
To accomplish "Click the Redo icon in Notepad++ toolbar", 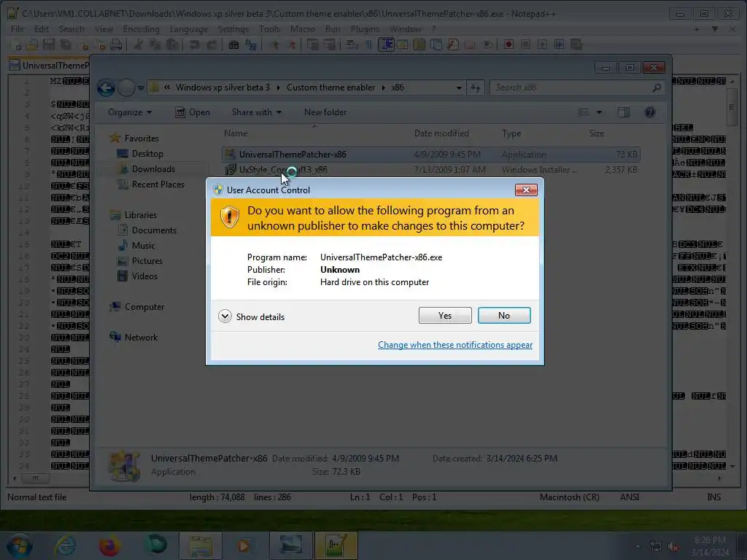I will click(x=211, y=44).
